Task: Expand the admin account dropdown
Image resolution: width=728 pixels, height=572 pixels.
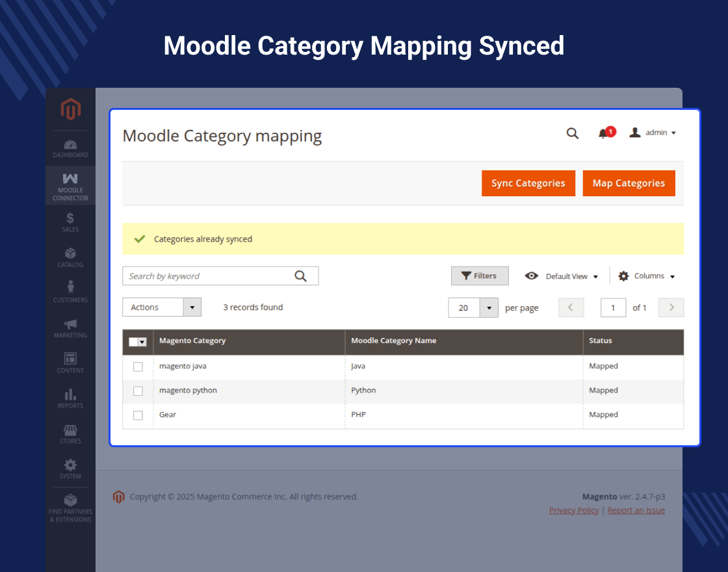Action: 673,133
